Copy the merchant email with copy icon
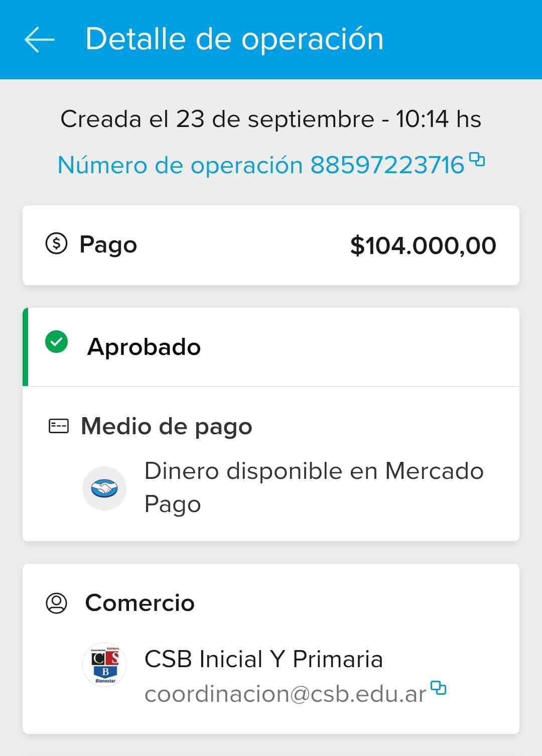Image resolution: width=542 pixels, height=756 pixels. 439,688
